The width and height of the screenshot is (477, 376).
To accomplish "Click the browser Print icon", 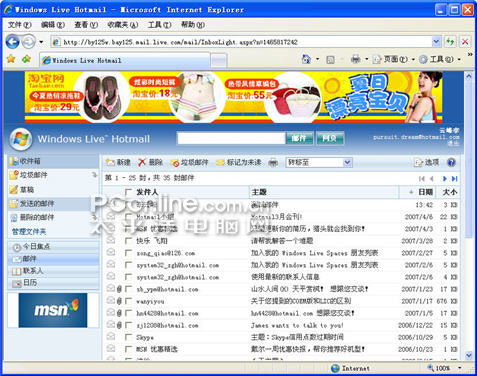I will click(x=356, y=59).
